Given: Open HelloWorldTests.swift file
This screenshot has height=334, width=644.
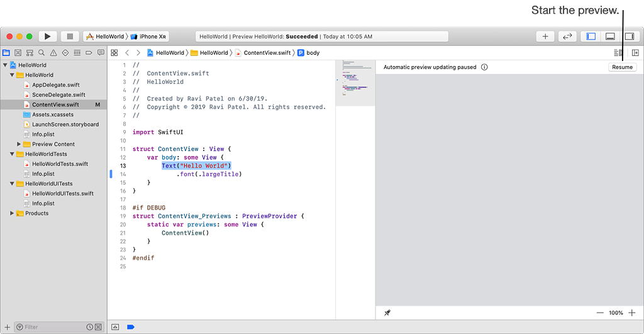Looking at the screenshot, I should point(60,164).
